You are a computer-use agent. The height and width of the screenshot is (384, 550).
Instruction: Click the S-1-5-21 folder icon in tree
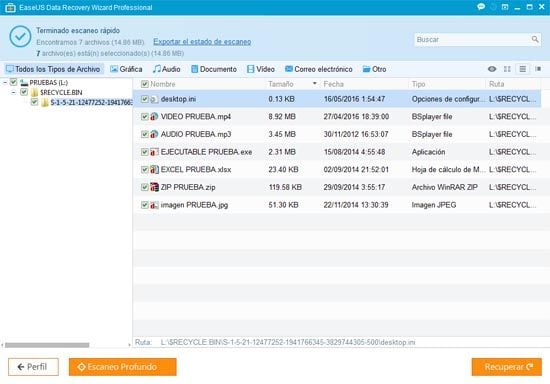[x=45, y=102]
